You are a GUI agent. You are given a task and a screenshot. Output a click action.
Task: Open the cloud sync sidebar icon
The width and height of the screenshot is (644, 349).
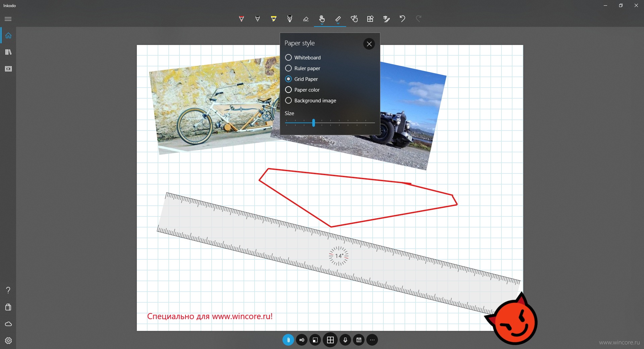click(8, 324)
